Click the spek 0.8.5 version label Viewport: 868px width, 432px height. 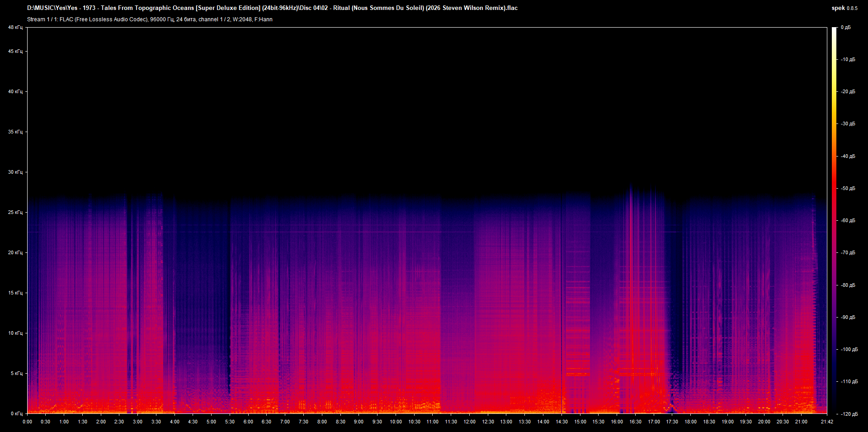pos(844,8)
